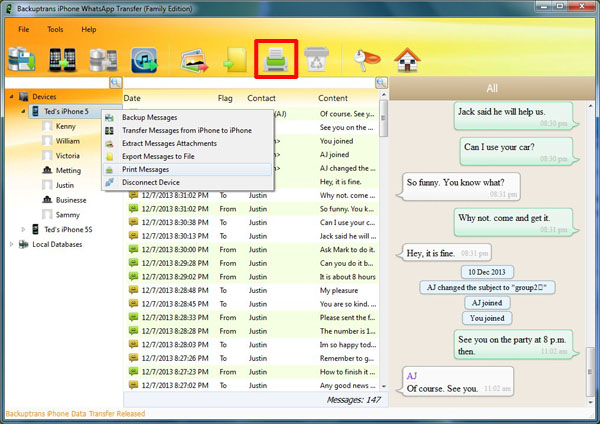
Task: Select the William contact
Action: pyautogui.click(x=68, y=141)
